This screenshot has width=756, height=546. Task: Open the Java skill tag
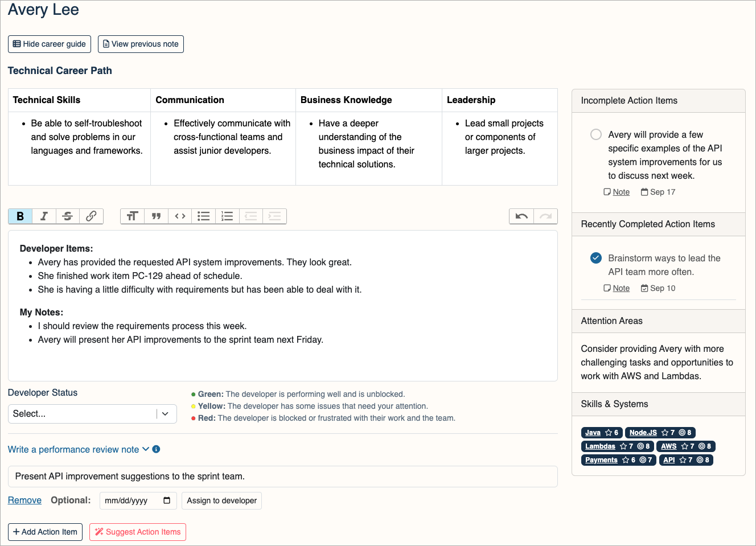[x=602, y=433]
